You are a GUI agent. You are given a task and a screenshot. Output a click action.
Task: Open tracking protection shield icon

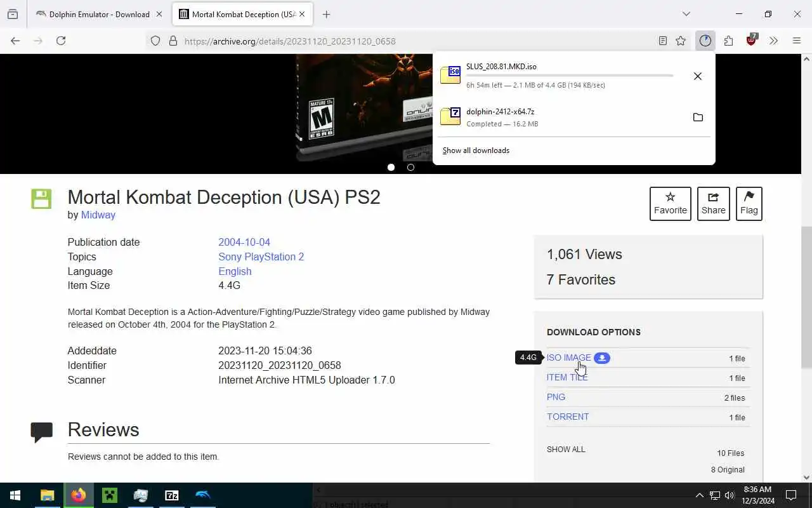coord(155,41)
